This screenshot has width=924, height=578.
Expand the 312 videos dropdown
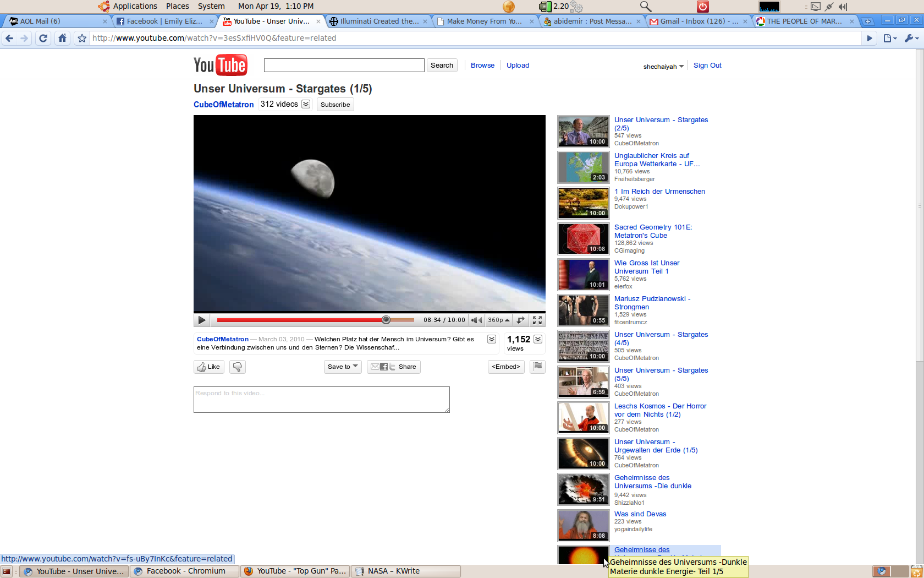coord(306,104)
